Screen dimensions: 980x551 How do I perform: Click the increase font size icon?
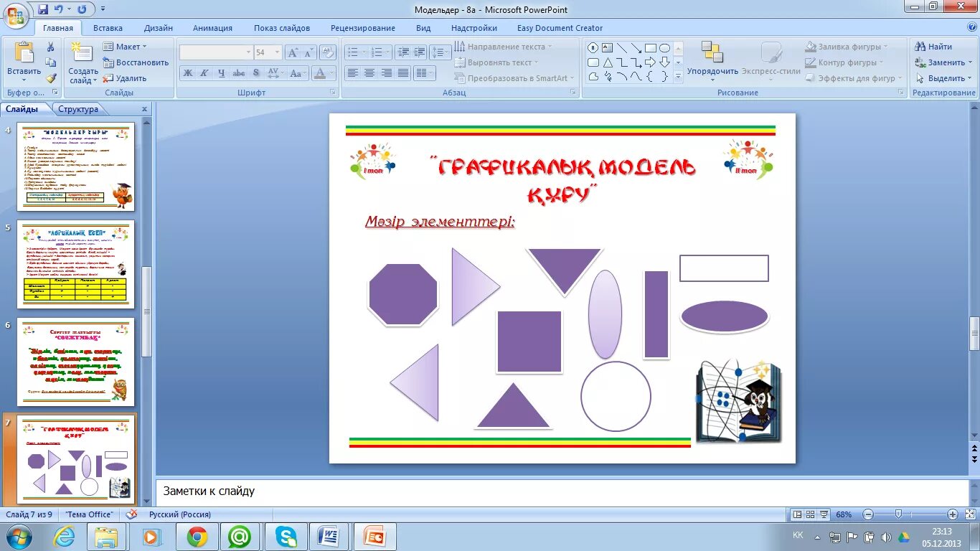pos(292,52)
